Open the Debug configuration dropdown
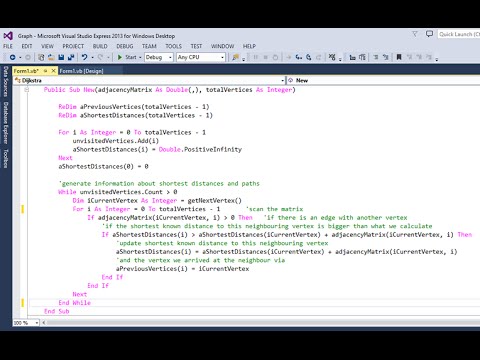The width and height of the screenshot is (480, 360). (x=159, y=57)
